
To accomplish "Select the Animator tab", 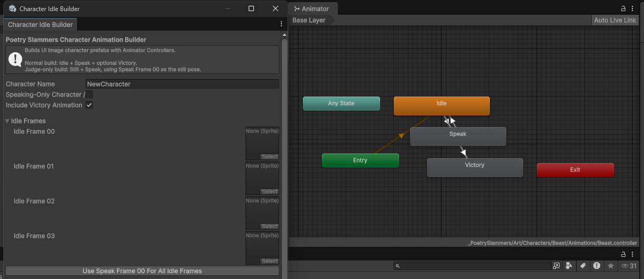I will (x=312, y=8).
